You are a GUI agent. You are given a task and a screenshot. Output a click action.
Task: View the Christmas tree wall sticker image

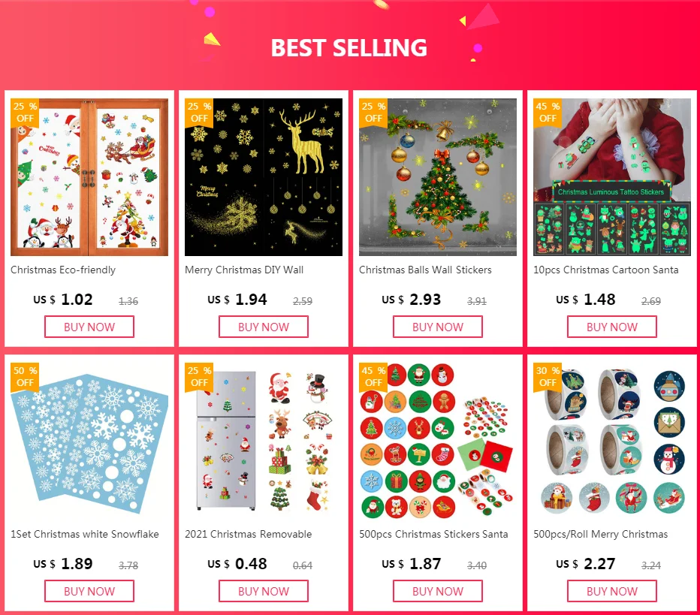[x=437, y=177]
